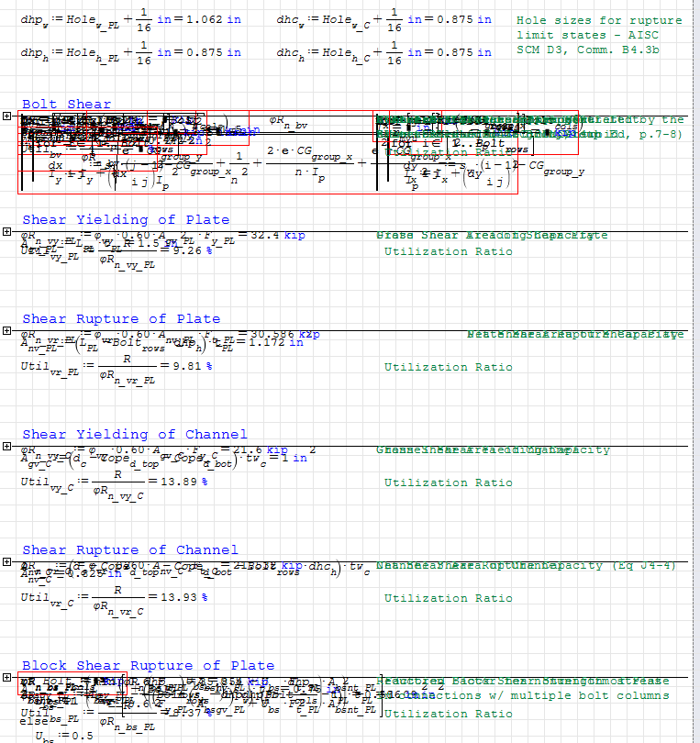The height and width of the screenshot is (743, 700).
Task: Click the Bolt Shear heading
Action: click(66, 105)
